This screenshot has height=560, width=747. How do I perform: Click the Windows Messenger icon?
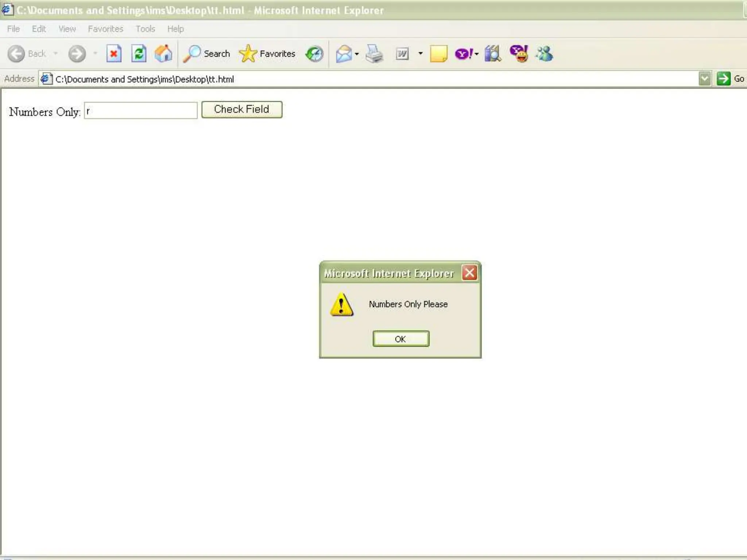pos(544,54)
